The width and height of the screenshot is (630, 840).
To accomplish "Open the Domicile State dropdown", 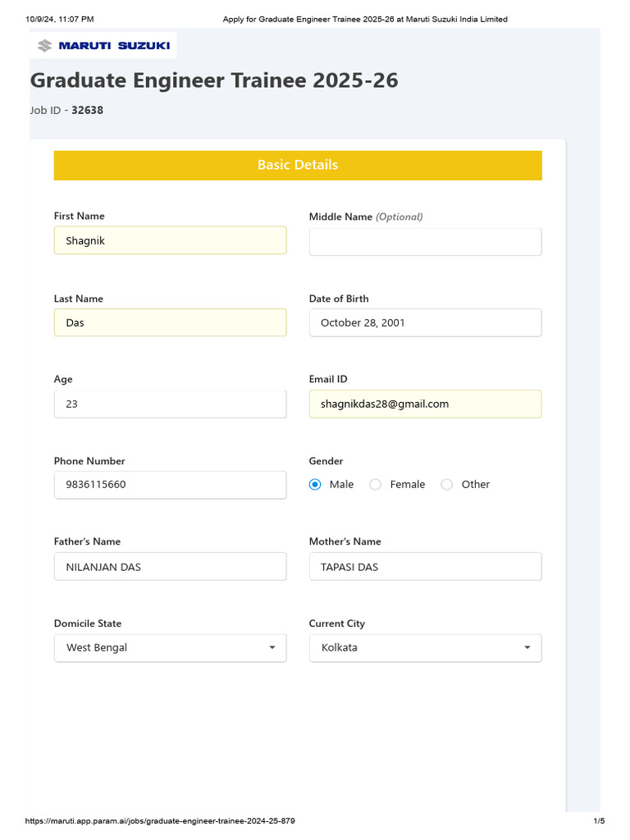I will [x=170, y=648].
